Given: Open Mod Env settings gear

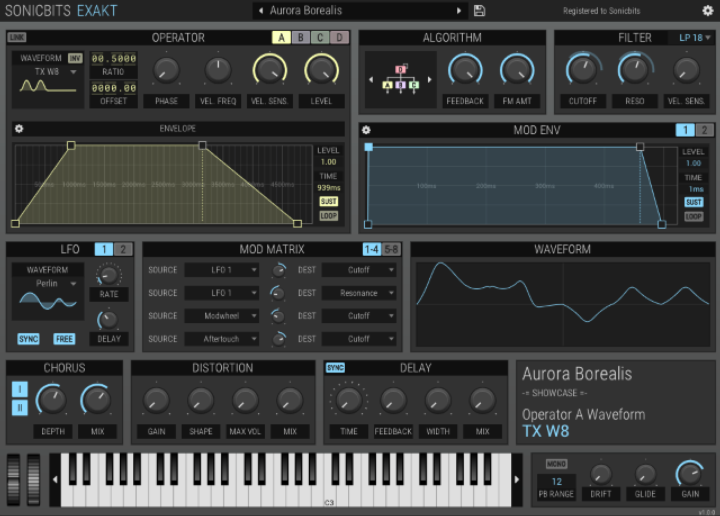Looking at the screenshot, I should 366,130.
